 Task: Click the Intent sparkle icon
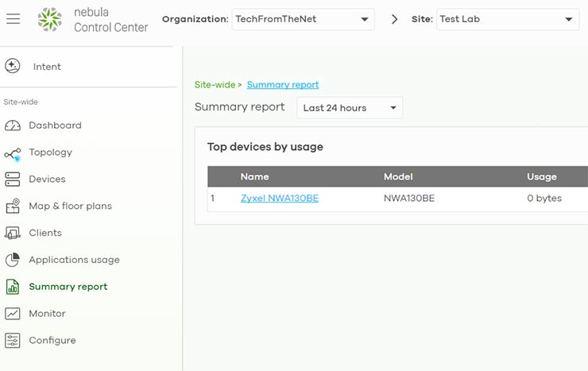(x=13, y=67)
